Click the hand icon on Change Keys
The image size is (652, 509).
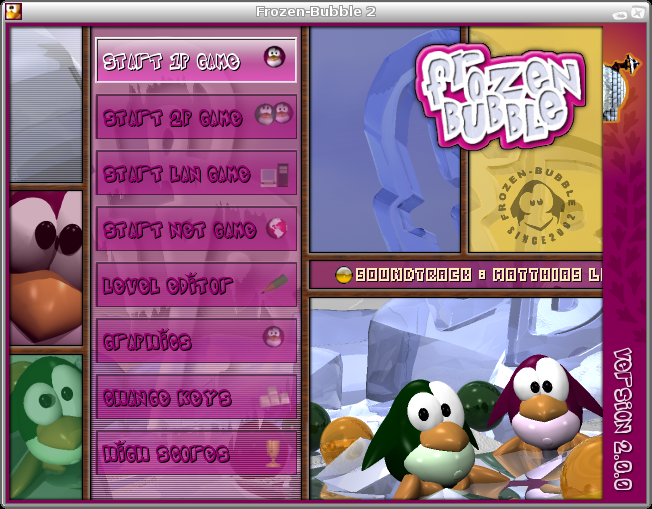tap(274, 397)
